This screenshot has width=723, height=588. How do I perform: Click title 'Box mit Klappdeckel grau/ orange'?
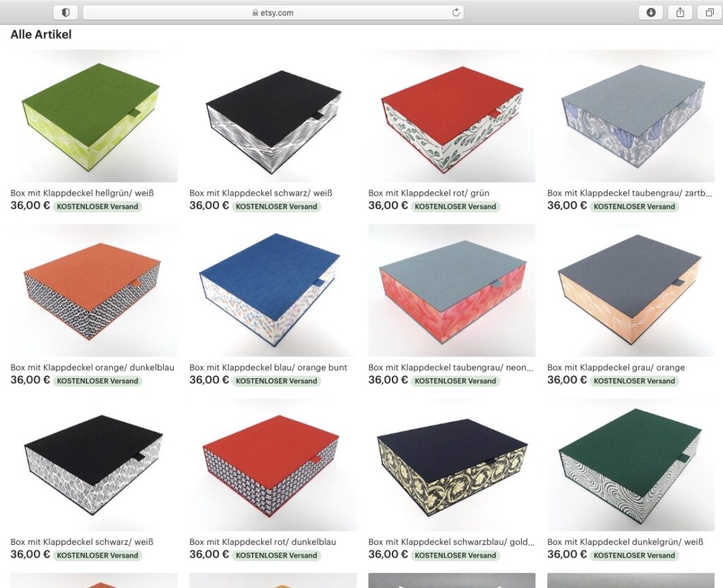[616, 368]
